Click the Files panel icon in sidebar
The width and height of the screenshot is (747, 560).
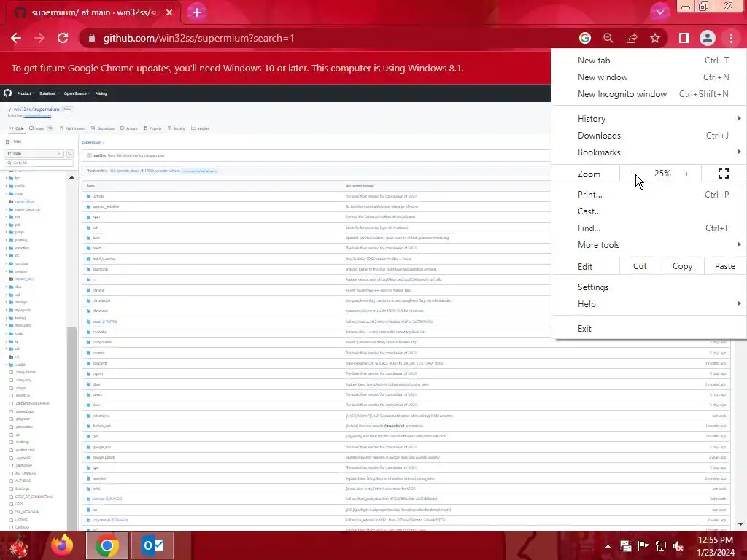(x=7, y=141)
